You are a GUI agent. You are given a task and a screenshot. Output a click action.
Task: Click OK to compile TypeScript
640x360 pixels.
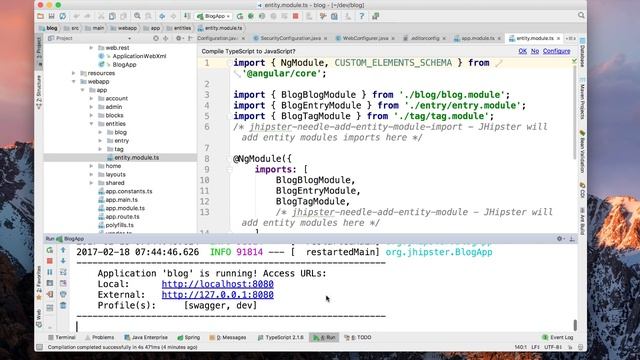click(522, 51)
